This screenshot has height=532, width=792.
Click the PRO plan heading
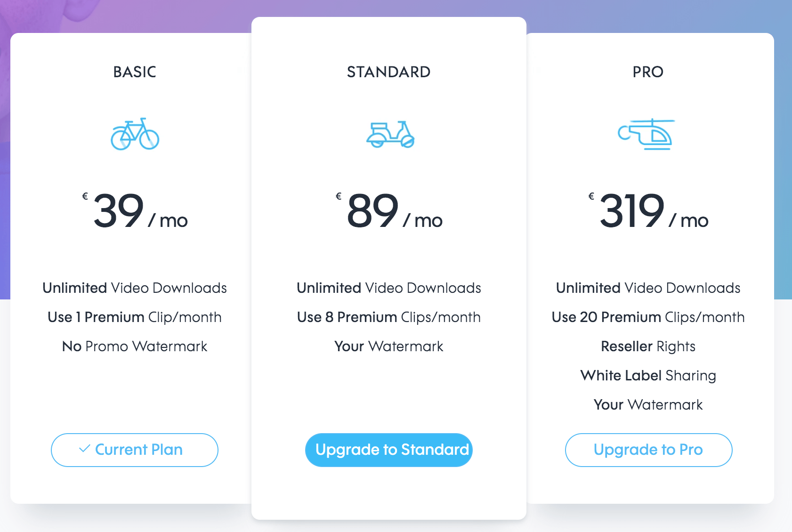[648, 72]
